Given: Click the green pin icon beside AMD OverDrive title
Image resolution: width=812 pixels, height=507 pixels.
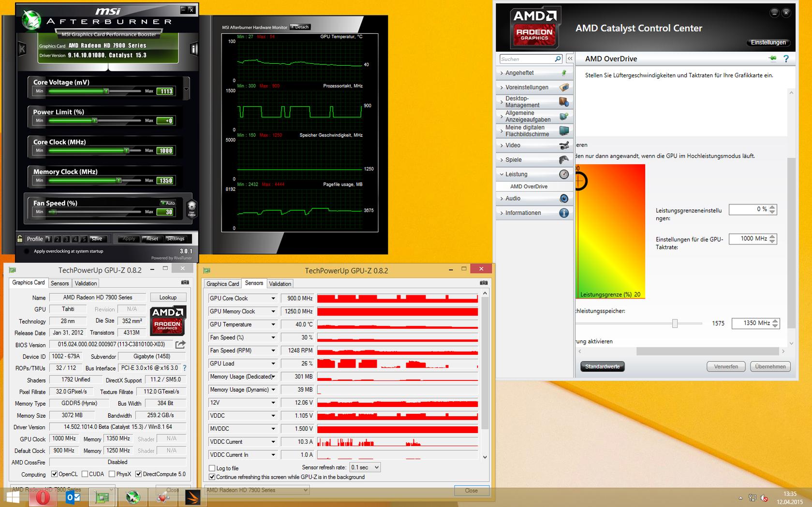Looking at the screenshot, I should 772,58.
